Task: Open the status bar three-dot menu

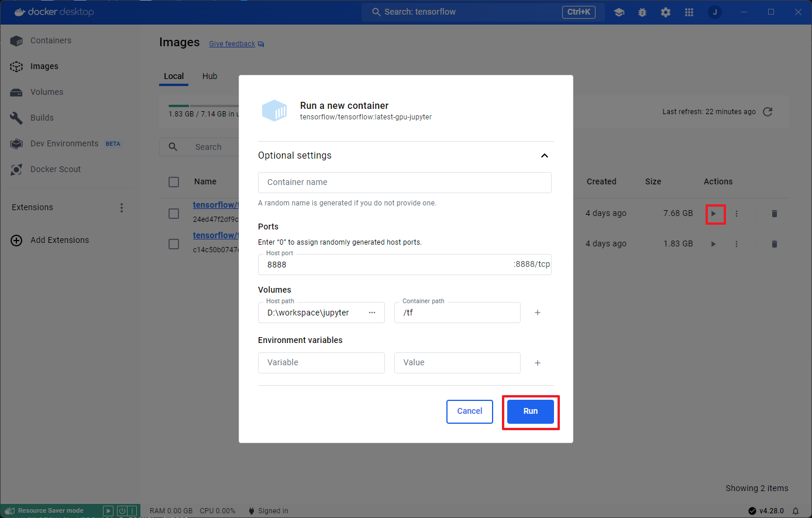Action: point(132,511)
